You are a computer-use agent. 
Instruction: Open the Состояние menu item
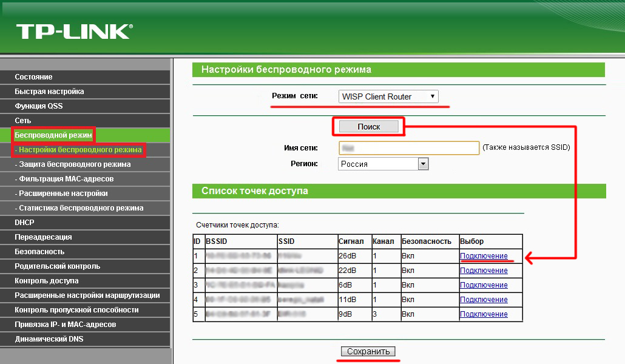click(33, 77)
